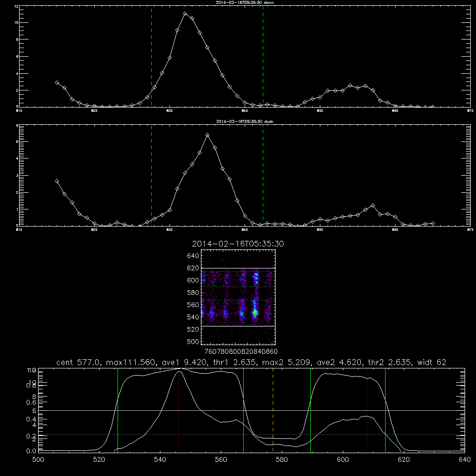
Task: Click x-axis label '810' under dusk plot
Action: click(19, 230)
